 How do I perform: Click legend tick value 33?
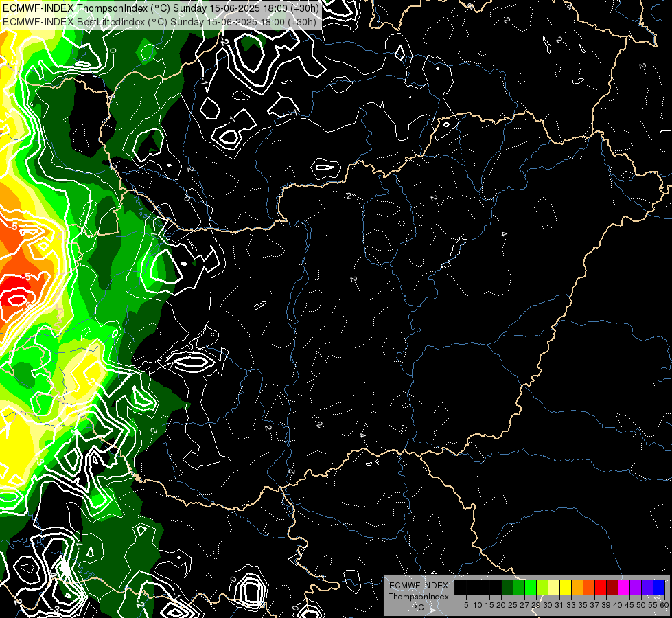(571, 605)
